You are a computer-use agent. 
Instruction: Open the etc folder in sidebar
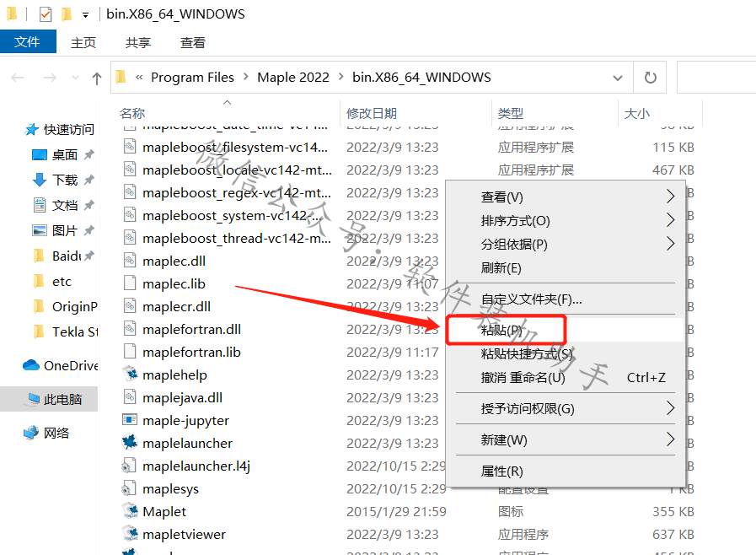(x=52, y=281)
